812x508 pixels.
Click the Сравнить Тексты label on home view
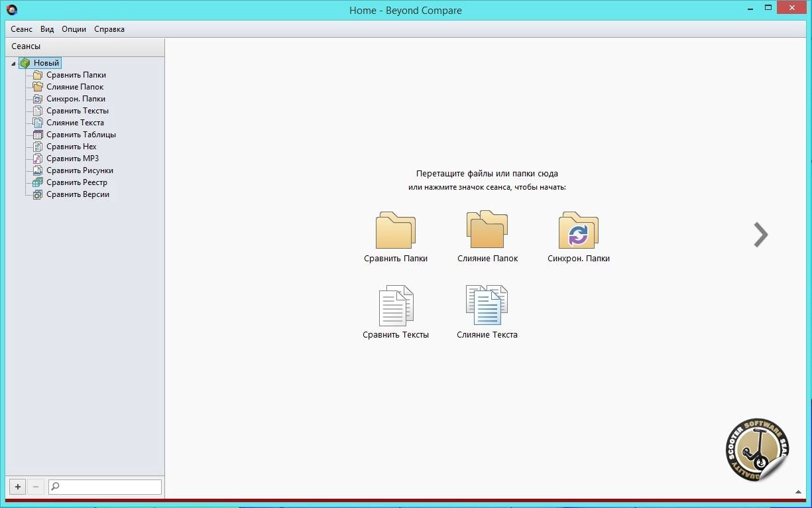click(x=396, y=335)
